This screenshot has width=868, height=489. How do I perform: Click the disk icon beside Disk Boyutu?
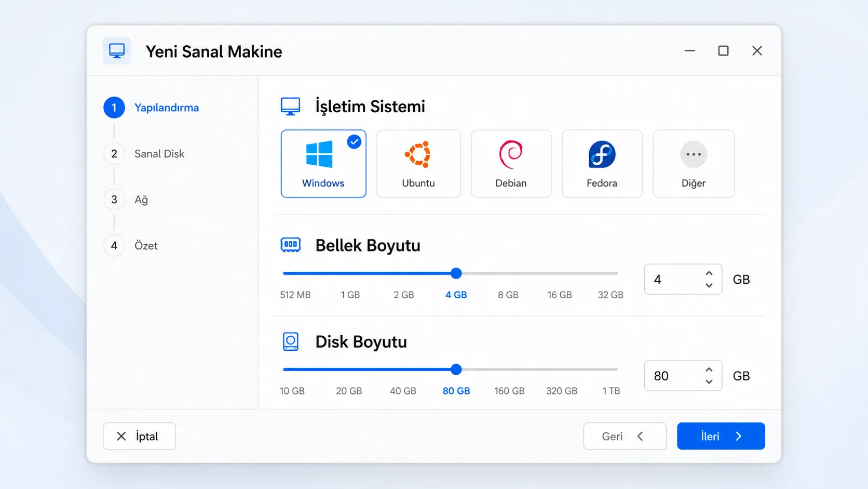click(291, 341)
